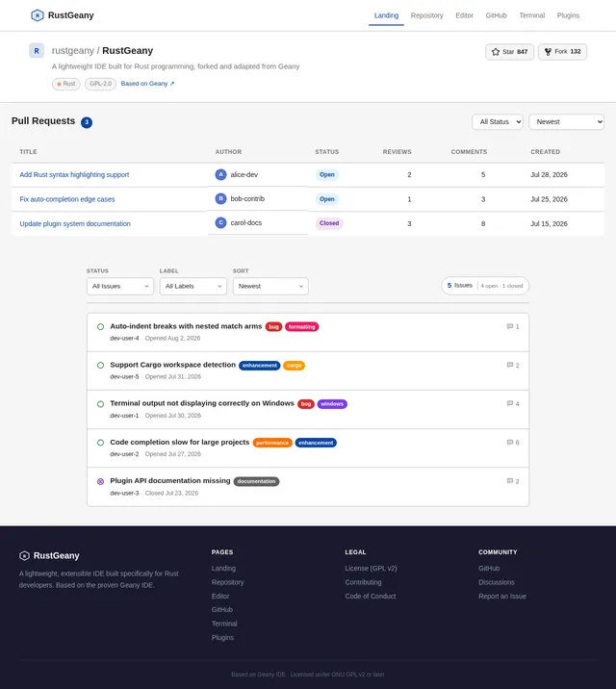Viewport: 616px width, 689px height.
Task: Click the documentation label badge
Action: pyautogui.click(x=257, y=481)
